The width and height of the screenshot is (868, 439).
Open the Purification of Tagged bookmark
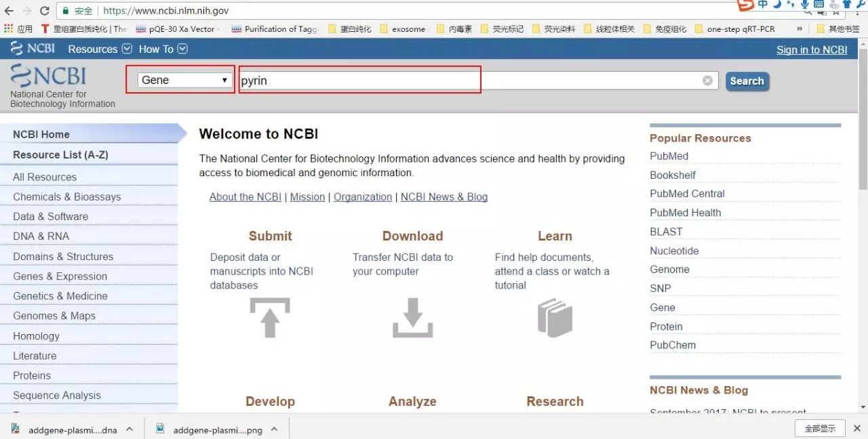pos(275,29)
